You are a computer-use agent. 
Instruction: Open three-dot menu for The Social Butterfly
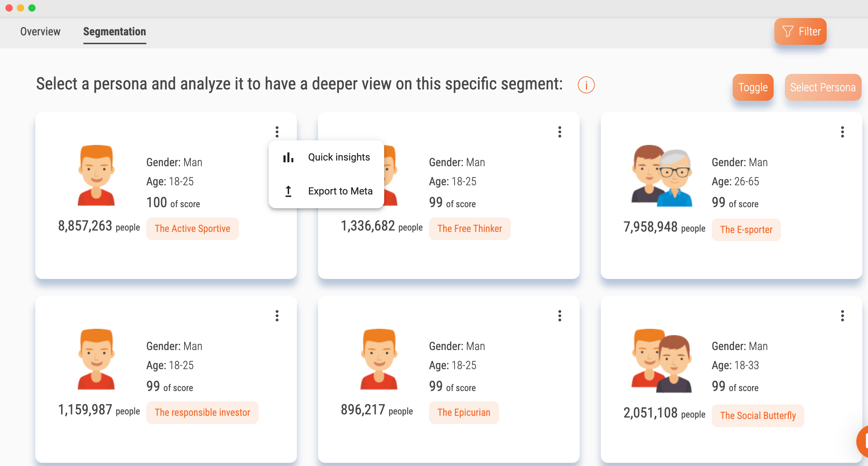[843, 315]
